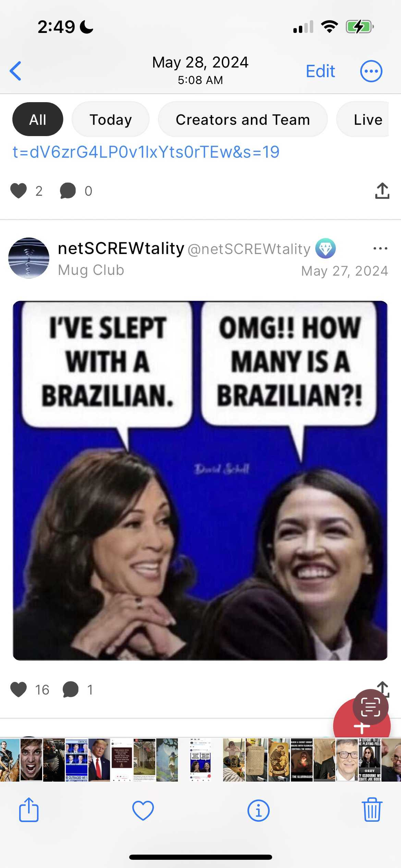Select the All filter tab
Viewport: 401px width, 868px height.
[38, 119]
